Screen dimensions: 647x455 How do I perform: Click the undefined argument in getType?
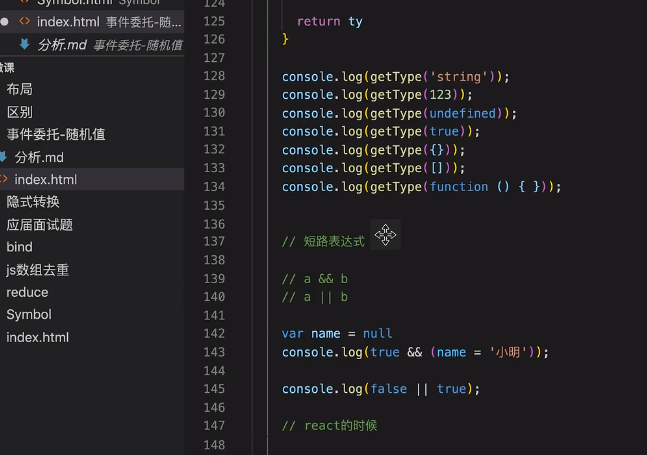pos(463,113)
